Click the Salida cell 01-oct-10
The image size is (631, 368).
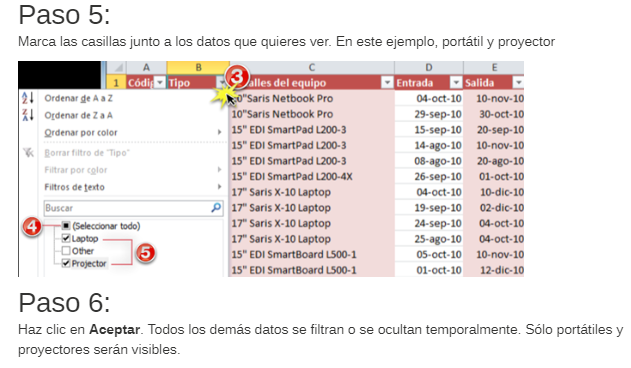point(494,176)
